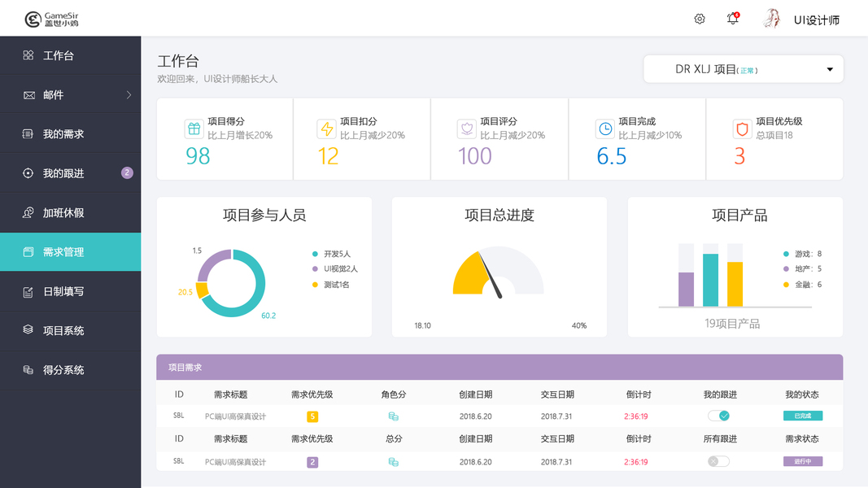Open 日制填写 menu item
The height and width of the screenshot is (488, 868).
(70, 292)
